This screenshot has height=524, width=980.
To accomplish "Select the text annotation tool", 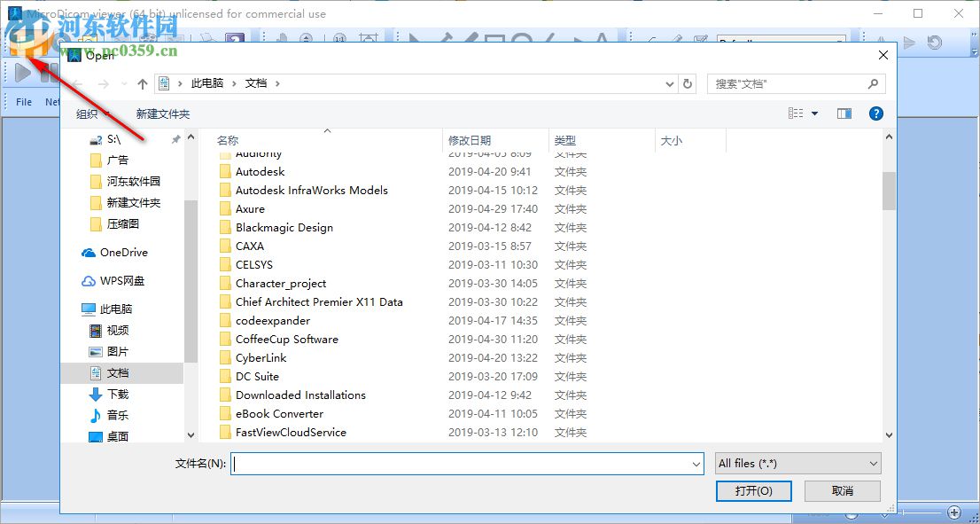I will coord(600,37).
